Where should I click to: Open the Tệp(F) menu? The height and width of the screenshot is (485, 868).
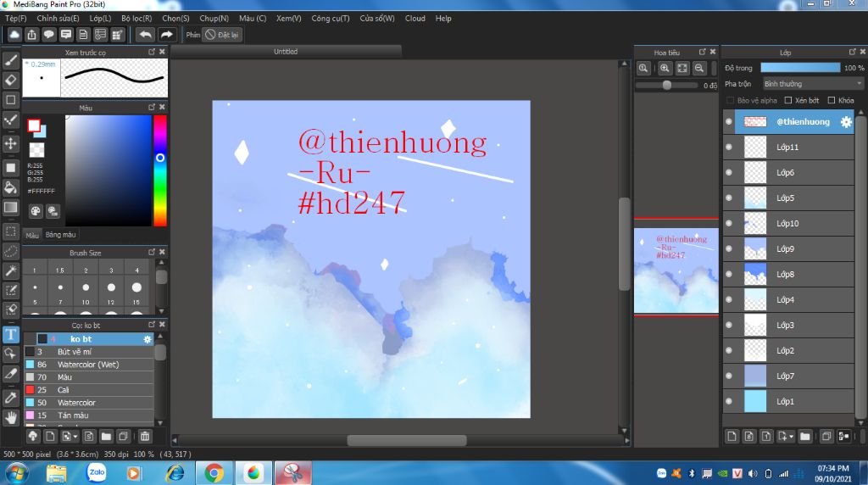[15, 19]
